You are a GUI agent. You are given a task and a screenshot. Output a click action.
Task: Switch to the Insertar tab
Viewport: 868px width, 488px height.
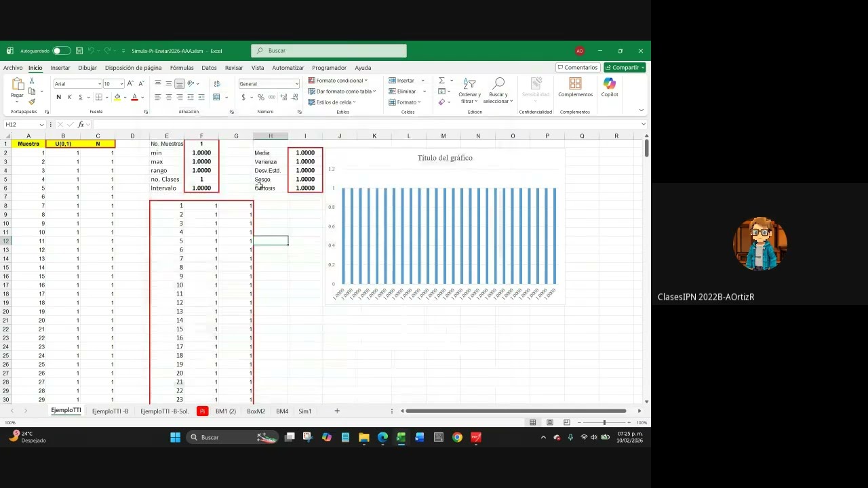pyautogui.click(x=60, y=68)
